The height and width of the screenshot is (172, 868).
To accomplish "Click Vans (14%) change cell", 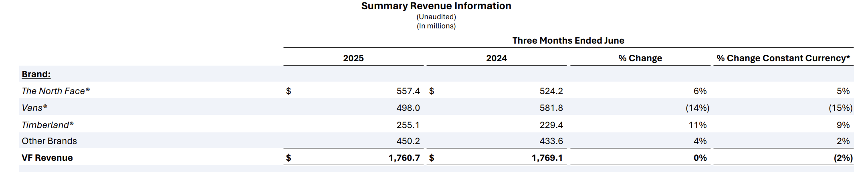I will coord(697,108).
